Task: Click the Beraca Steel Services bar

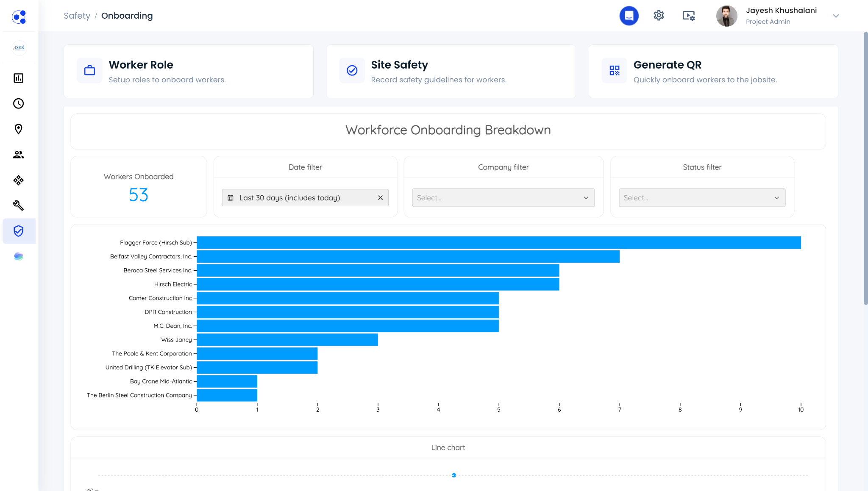Action: (378, 270)
